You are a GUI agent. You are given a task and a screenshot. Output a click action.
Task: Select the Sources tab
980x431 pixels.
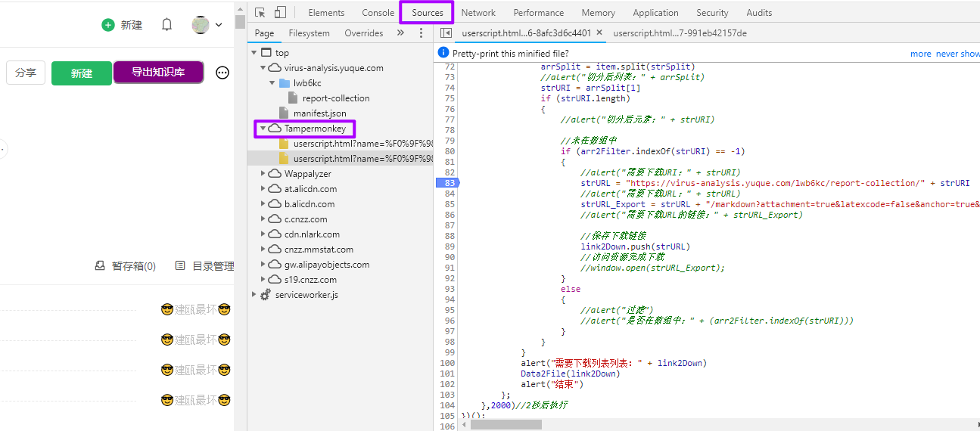coord(428,13)
